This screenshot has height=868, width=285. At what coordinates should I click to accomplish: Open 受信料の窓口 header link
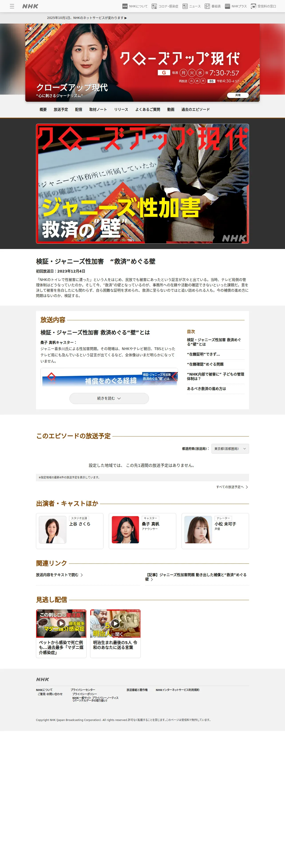[263, 6]
